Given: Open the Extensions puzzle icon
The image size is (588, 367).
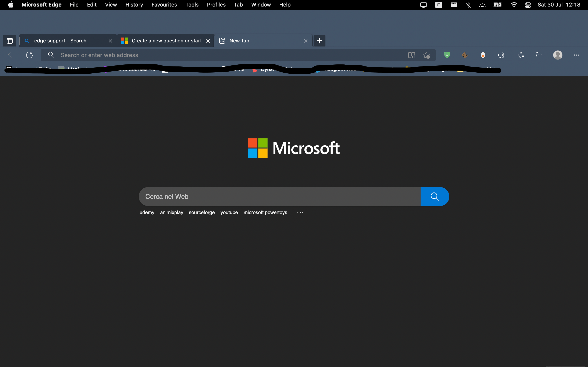Looking at the screenshot, I should tap(501, 55).
